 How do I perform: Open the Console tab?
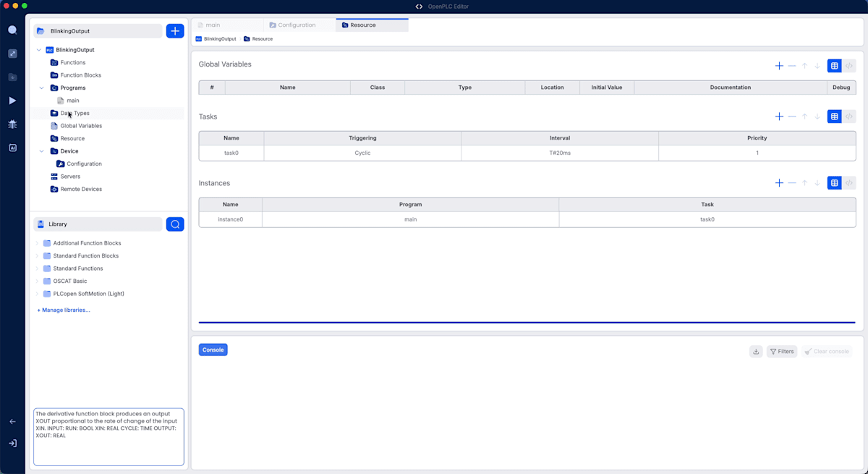(213, 350)
